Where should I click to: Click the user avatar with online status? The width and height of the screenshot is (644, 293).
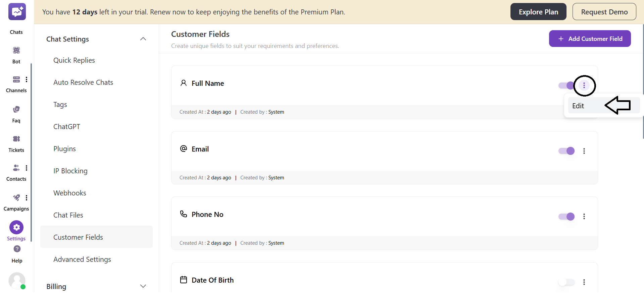(17, 281)
